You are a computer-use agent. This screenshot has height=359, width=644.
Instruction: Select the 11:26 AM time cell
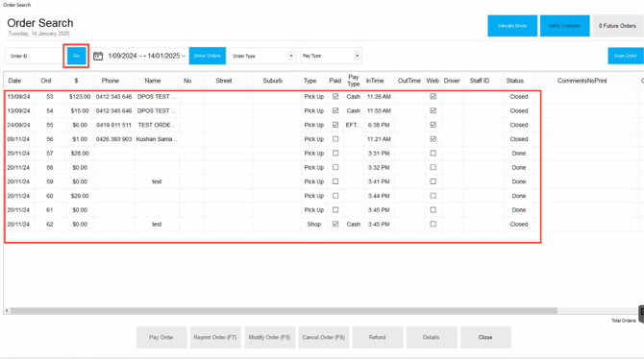(379, 97)
